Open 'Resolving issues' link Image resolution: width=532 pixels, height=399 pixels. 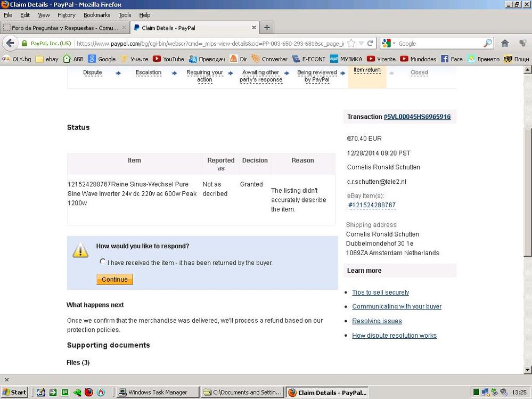(x=377, y=321)
